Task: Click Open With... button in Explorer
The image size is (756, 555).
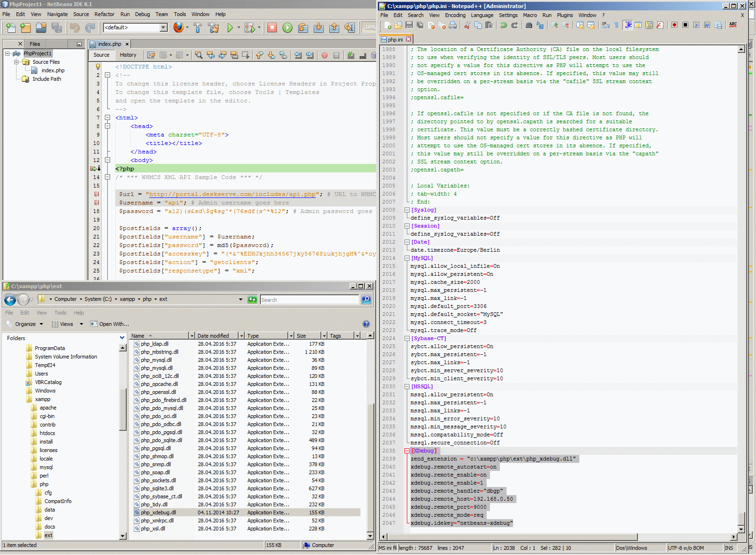Action: point(110,324)
